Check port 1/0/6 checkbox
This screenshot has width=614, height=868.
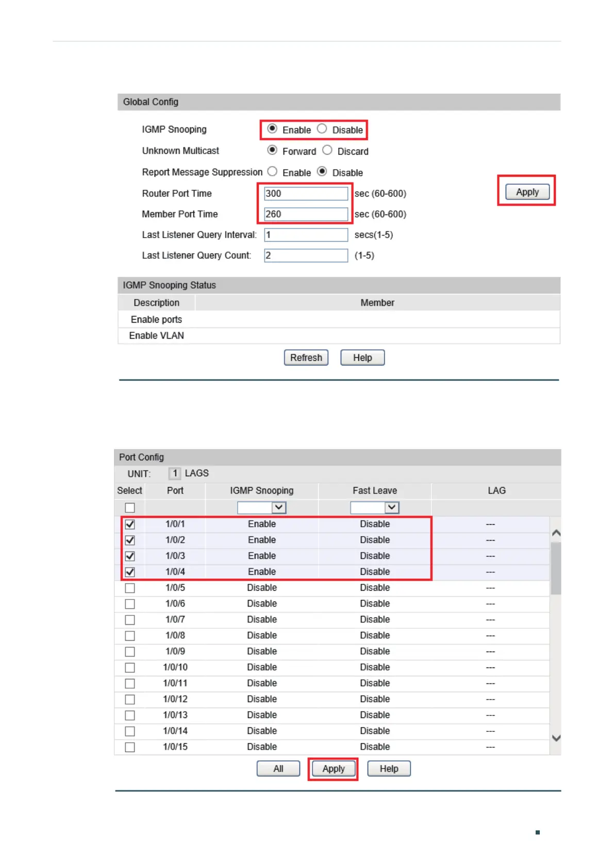[x=130, y=604]
